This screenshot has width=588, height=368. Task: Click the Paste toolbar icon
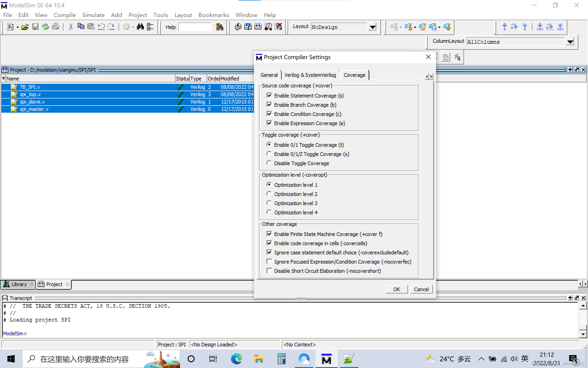pyautogui.click(x=91, y=27)
